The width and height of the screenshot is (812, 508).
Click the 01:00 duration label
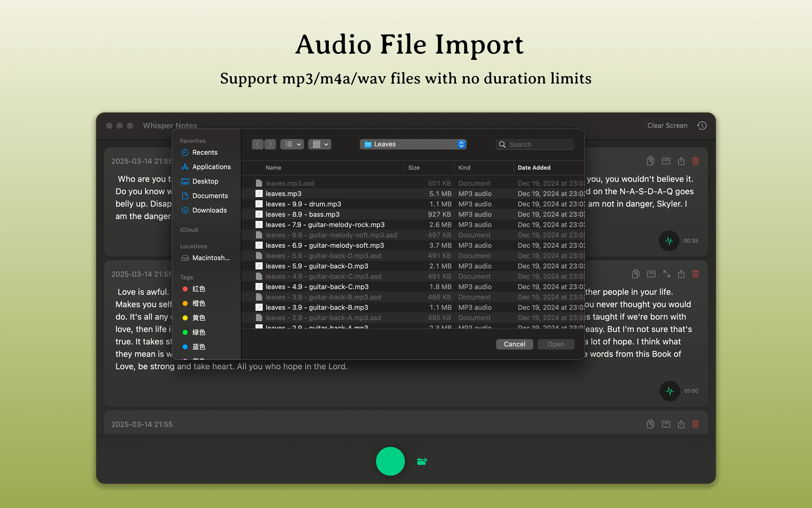pyautogui.click(x=691, y=391)
